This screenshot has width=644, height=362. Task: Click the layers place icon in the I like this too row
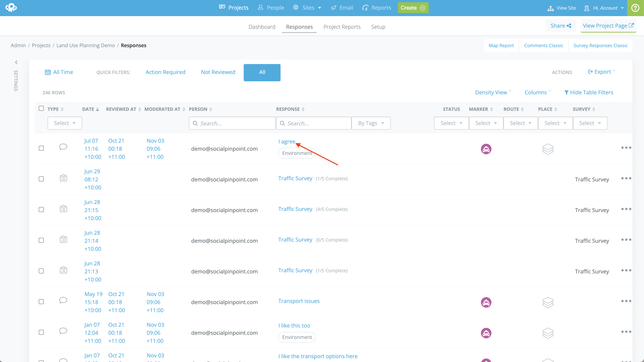(548, 333)
